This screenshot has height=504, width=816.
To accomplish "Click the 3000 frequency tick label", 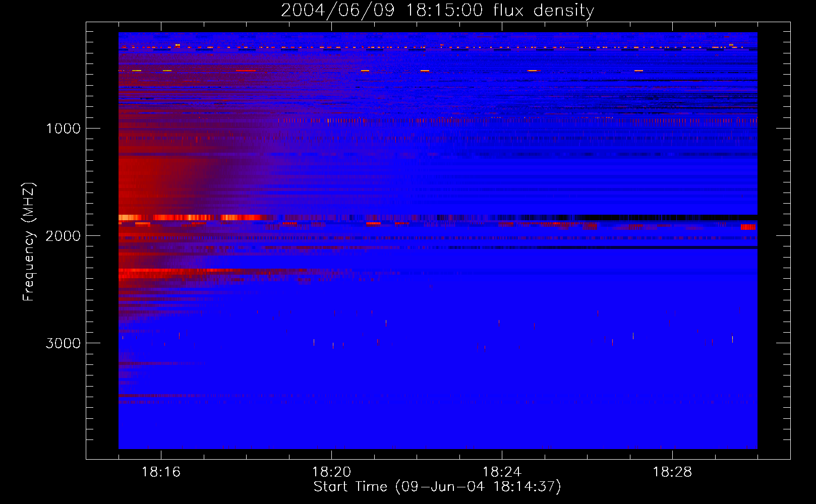I will (64, 343).
